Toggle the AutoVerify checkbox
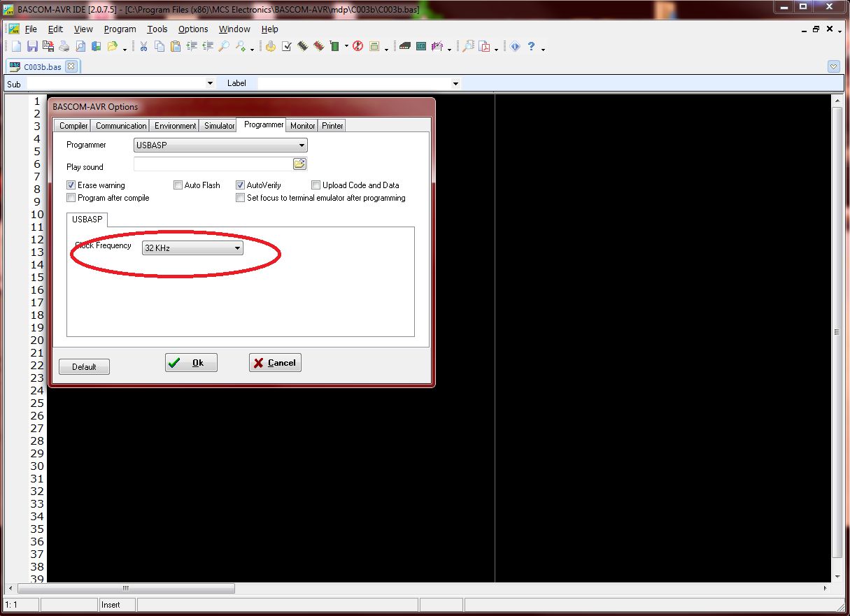Screen dimensions: 850x616 241,185
